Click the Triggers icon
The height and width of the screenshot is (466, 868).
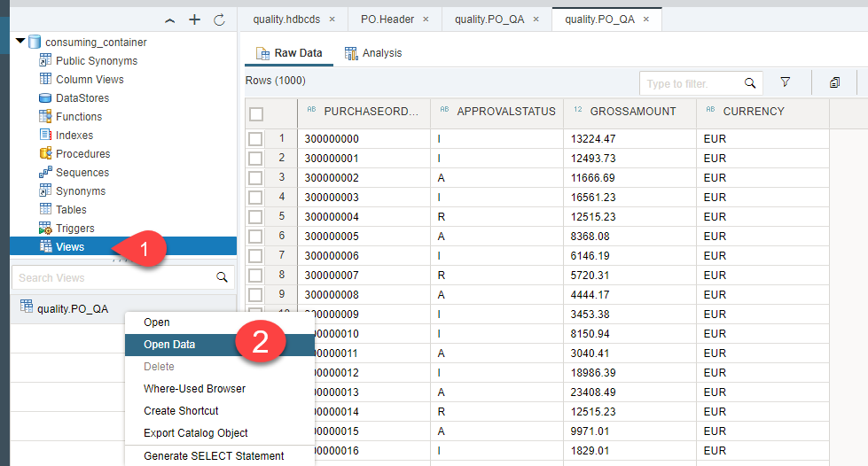tap(45, 228)
